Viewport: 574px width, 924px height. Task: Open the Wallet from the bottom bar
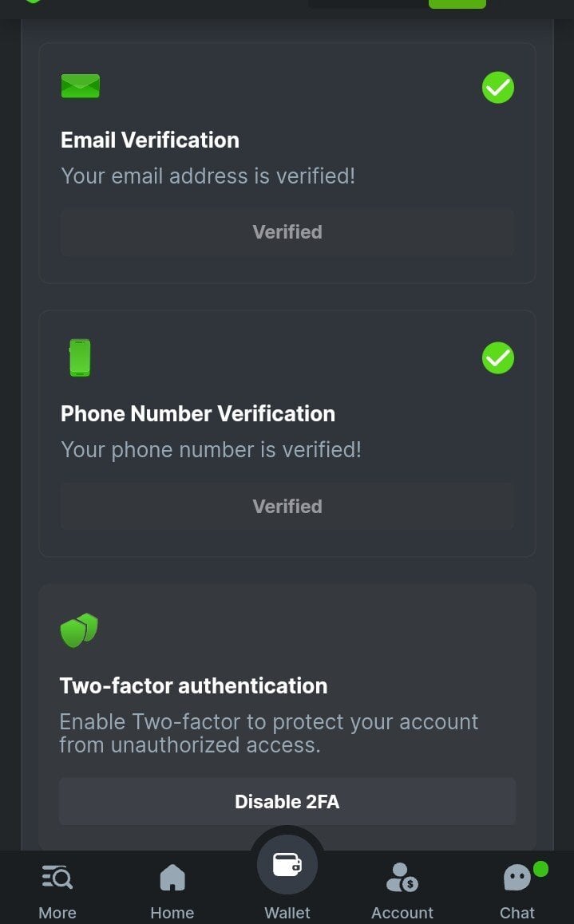click(287, 867)
